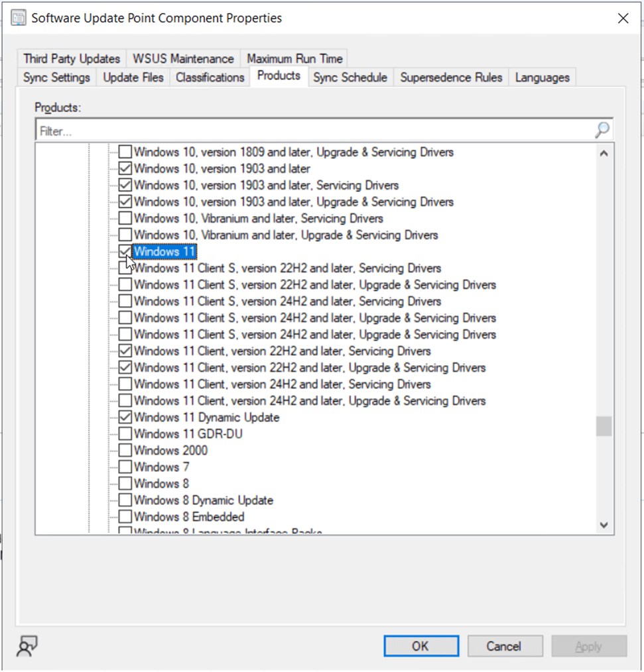
Task: Click the dialog icon in the title bar
Action: 19,19
